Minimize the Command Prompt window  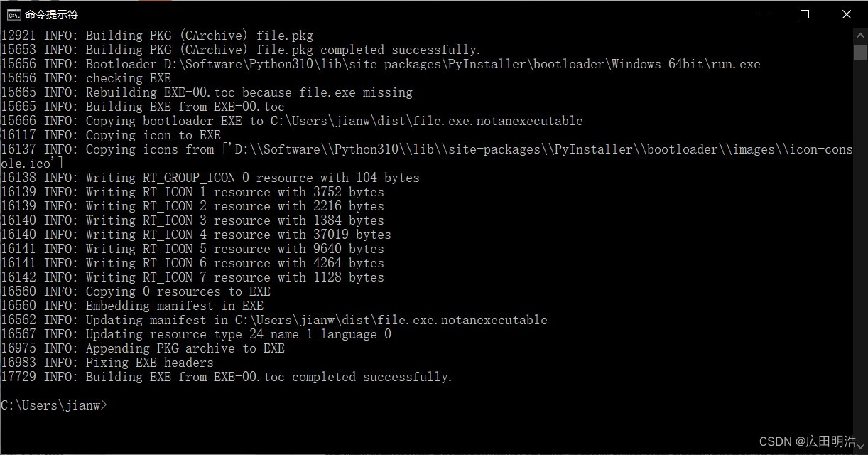763,14
